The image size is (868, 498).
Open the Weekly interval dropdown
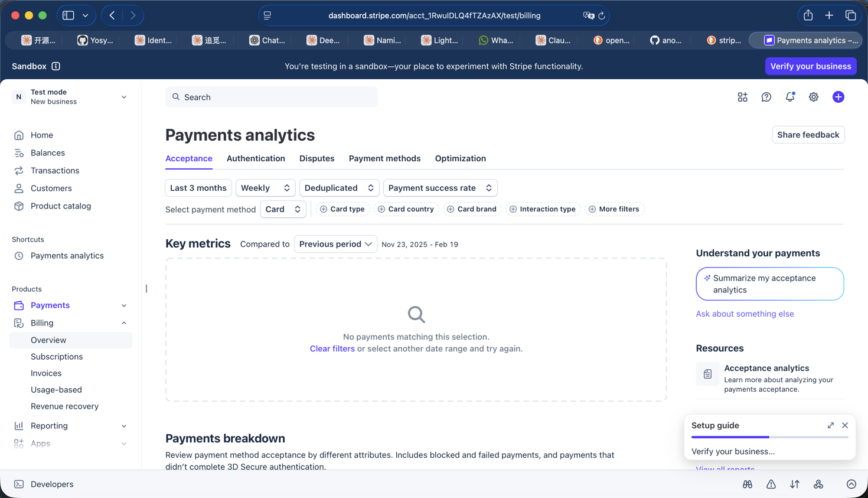265,188
